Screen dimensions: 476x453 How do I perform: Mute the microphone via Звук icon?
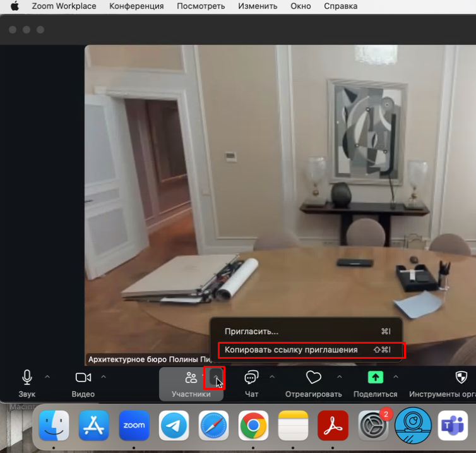[27, 378]
